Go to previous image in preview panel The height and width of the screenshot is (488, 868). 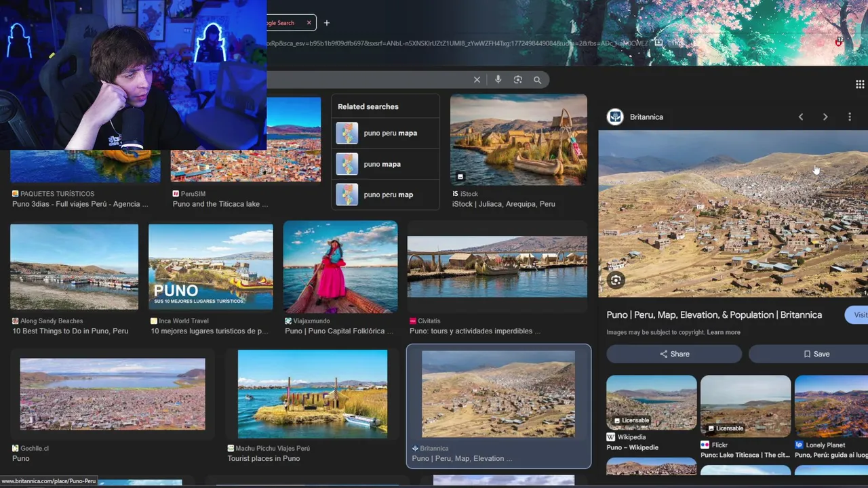[801, 117]
